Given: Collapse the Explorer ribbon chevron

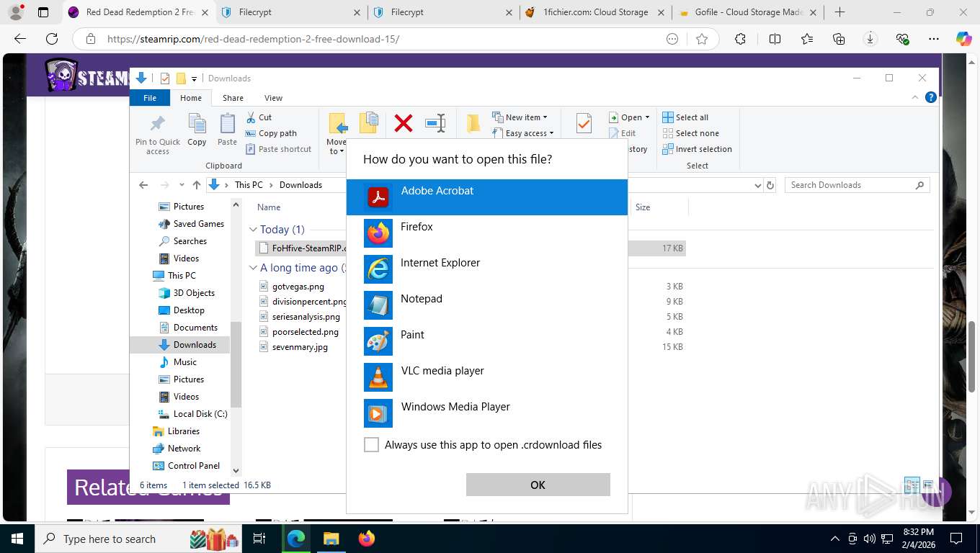Looking at the screenshot, I should click(916, 97).
